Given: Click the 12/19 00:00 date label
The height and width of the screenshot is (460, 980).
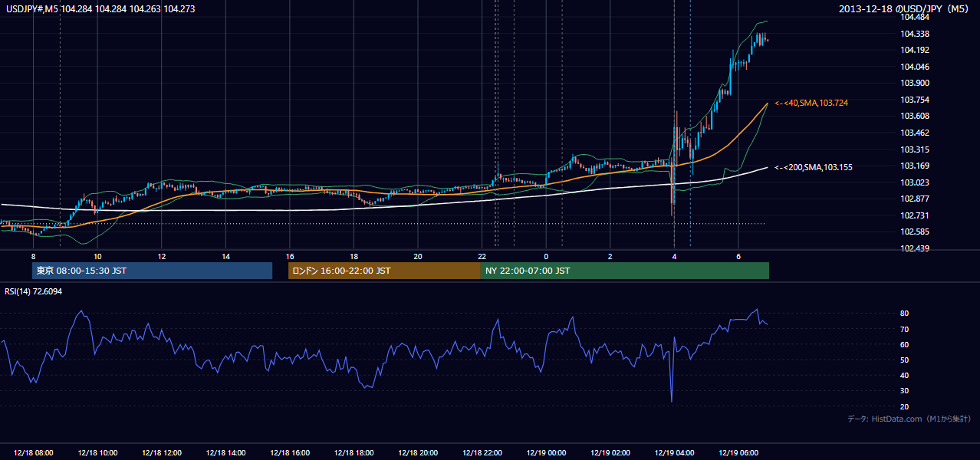Looking at the screenshot, I should tap(545, 453).
